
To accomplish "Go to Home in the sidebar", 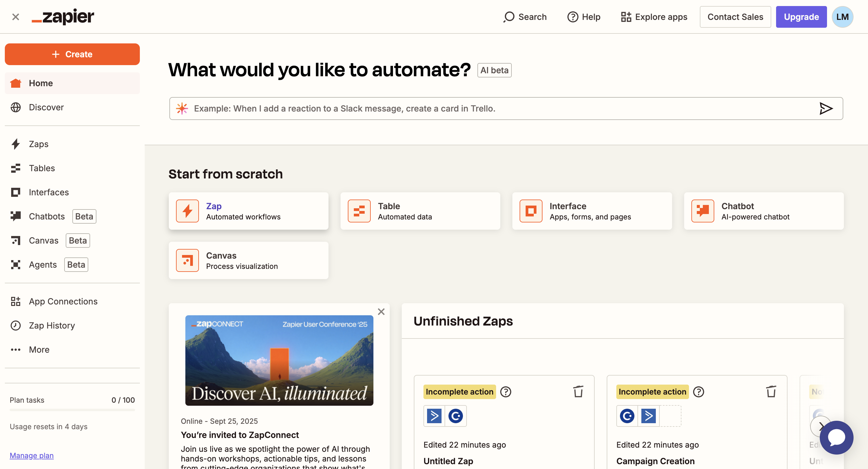I will (41, 83).
